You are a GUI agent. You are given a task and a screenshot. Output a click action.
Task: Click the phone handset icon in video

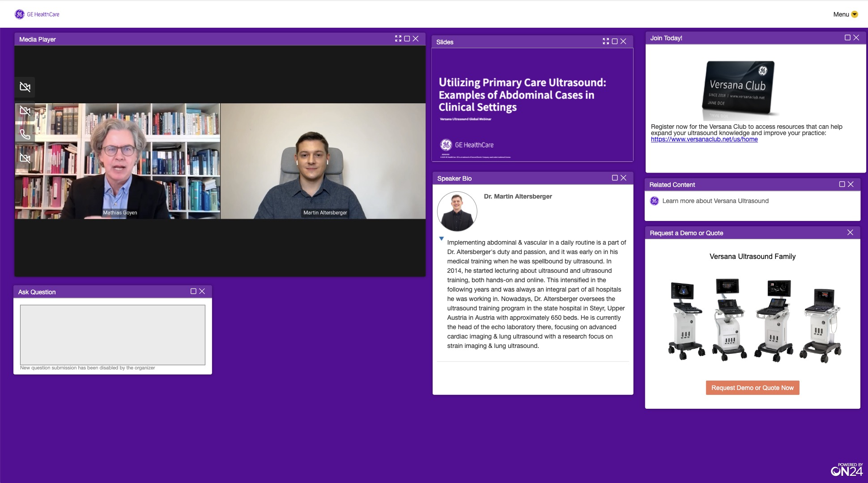pyautogui.click(x=25, y=134)
